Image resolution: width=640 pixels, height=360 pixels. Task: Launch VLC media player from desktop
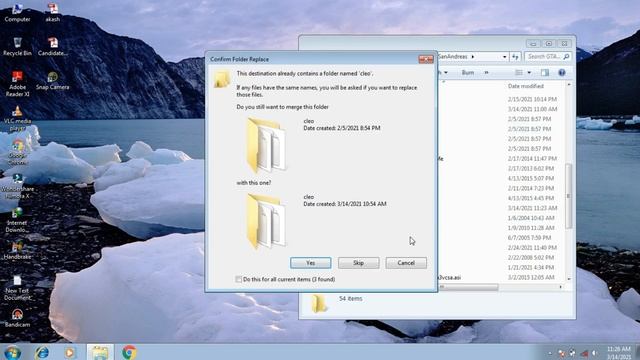pyautogui.click(x=17, y=118)
